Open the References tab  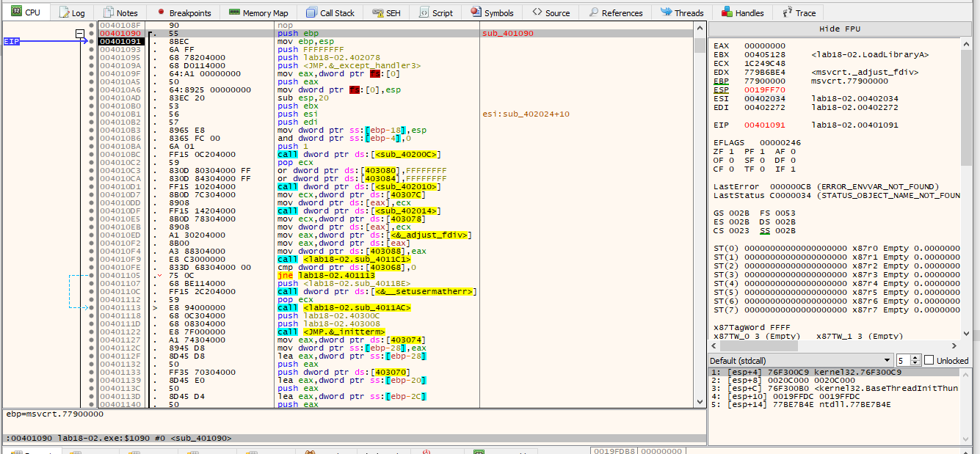(x=615, y=12)
